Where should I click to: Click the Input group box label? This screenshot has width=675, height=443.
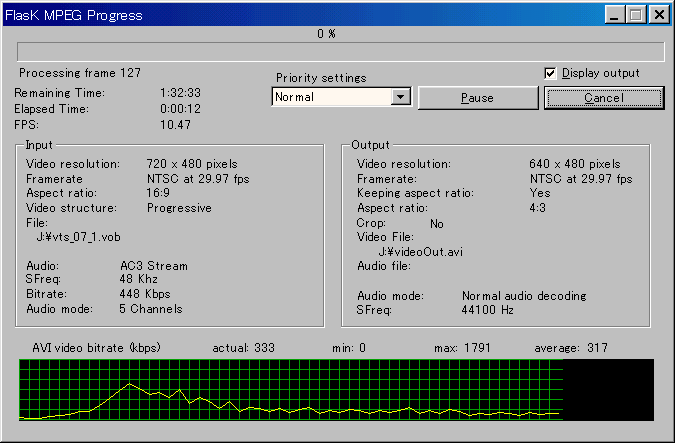pos(39,146)
